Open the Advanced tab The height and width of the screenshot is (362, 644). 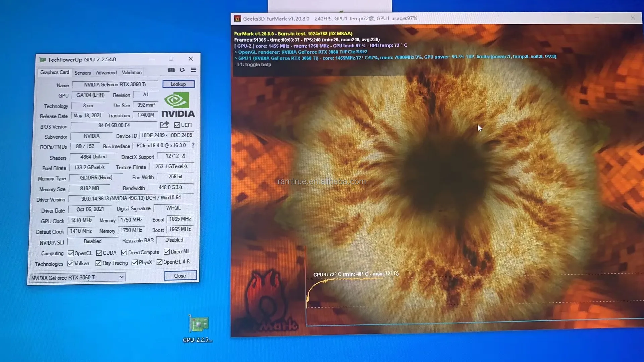tap(106, 73)
